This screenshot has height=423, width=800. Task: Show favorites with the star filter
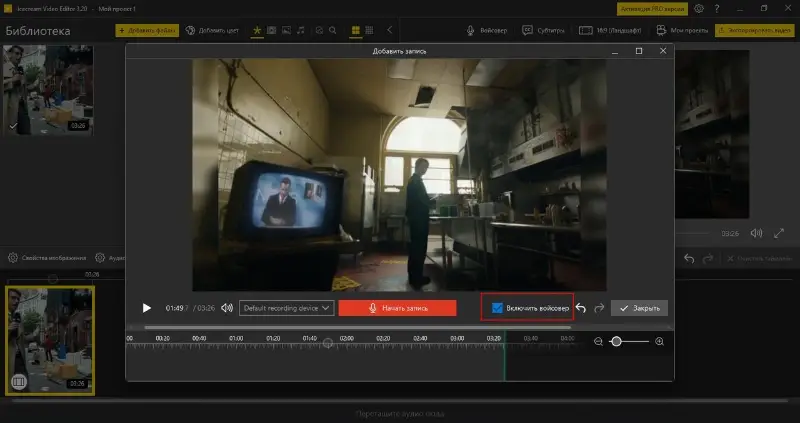pos(257,31)
